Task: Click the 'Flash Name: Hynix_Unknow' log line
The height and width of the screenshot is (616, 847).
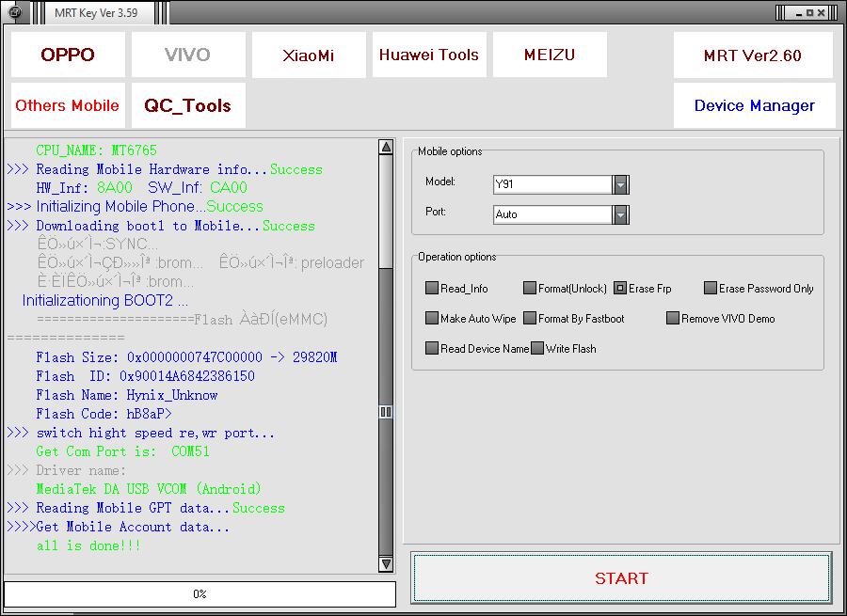Action: point(127,395)
